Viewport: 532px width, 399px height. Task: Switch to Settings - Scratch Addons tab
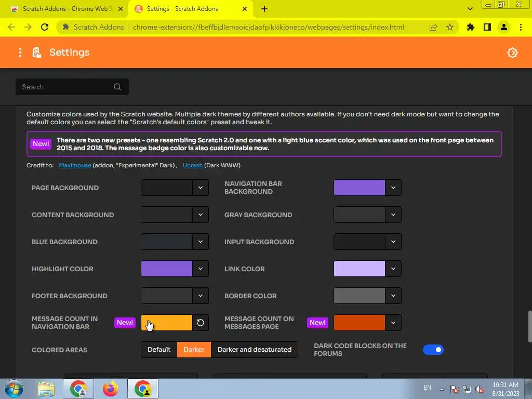click(x=191, y=9)
